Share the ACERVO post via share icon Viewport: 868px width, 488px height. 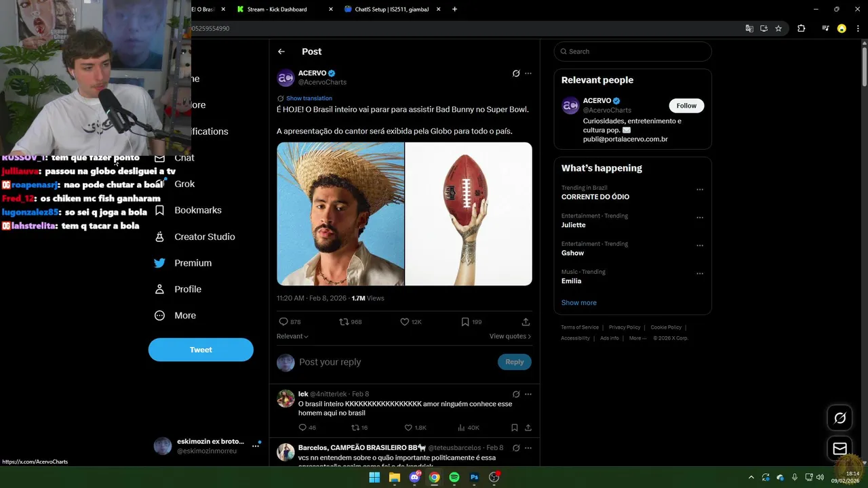(526, 322)
